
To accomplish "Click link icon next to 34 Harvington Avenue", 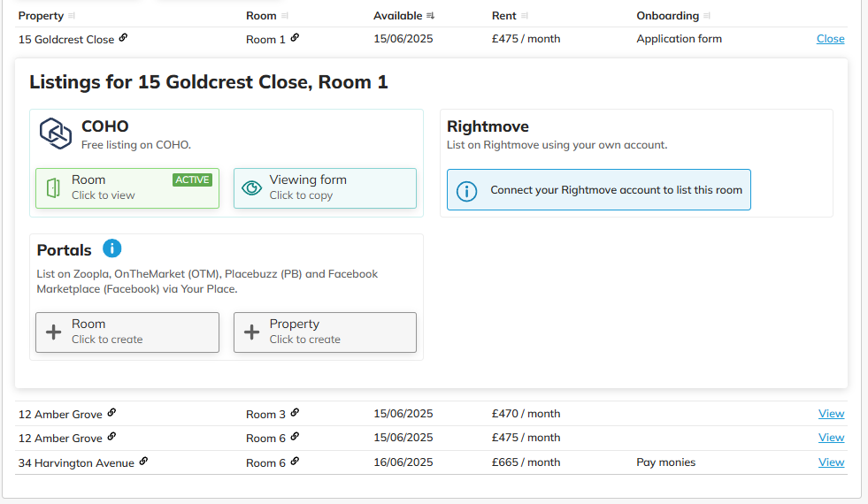I will tap(143, 461).
